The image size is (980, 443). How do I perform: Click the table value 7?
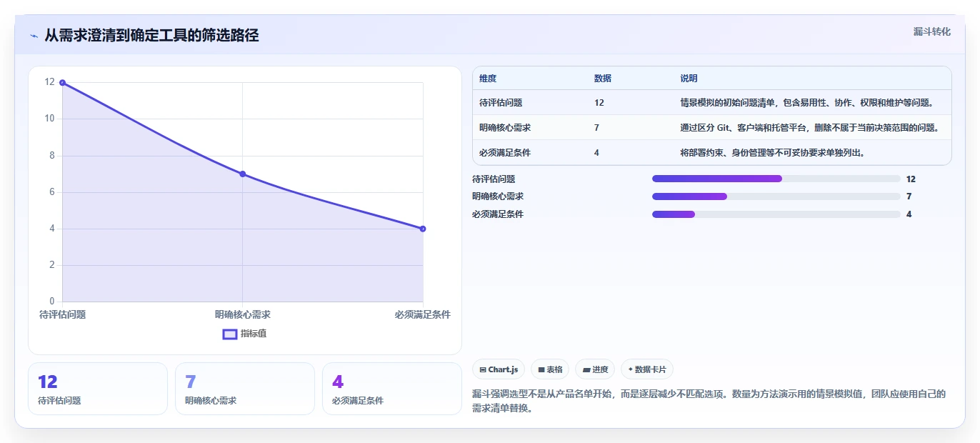click(596, 127)
